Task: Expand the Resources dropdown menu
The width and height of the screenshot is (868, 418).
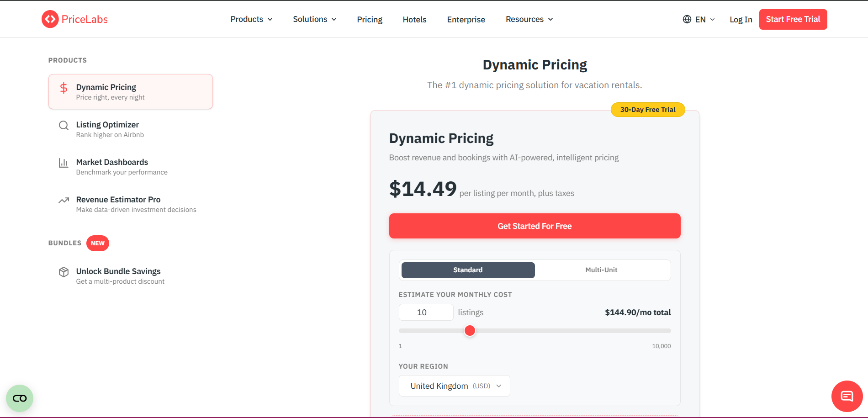Action: point(529,19)
